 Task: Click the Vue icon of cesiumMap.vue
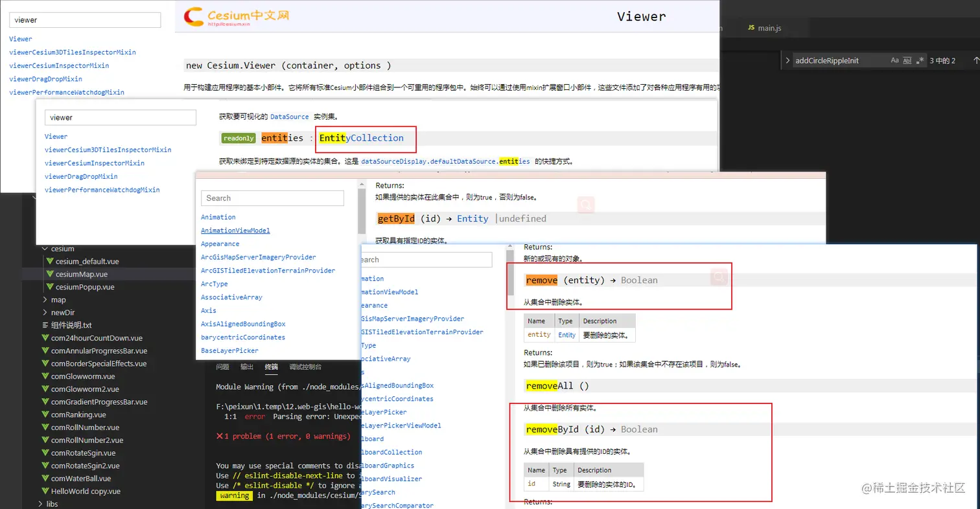[x=49, y=274]
